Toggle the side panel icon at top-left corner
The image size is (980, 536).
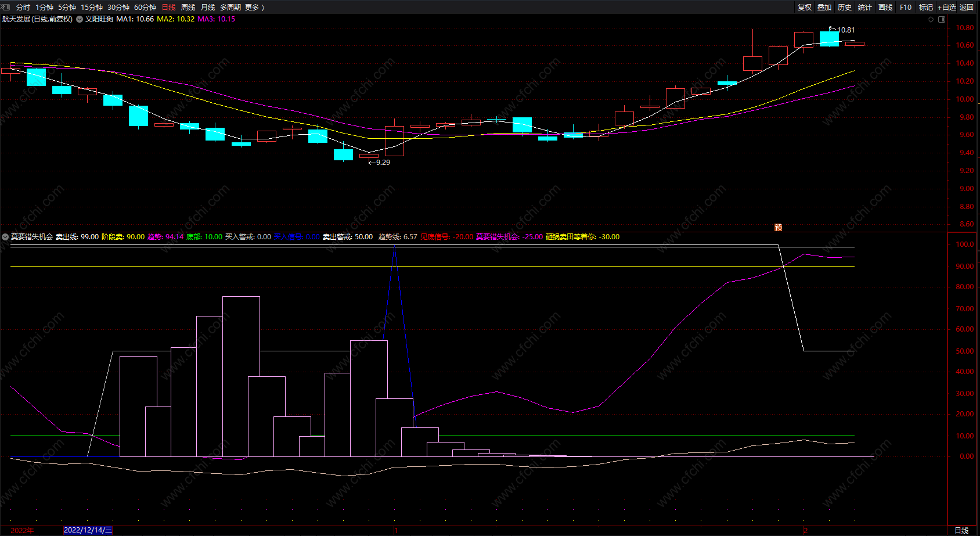[6, 7]
